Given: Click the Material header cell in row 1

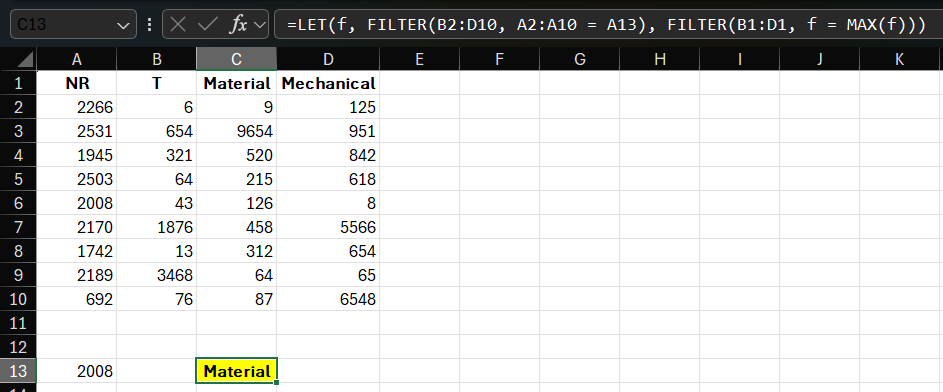Looking at the screenshot, I should (x=236, y=83).
